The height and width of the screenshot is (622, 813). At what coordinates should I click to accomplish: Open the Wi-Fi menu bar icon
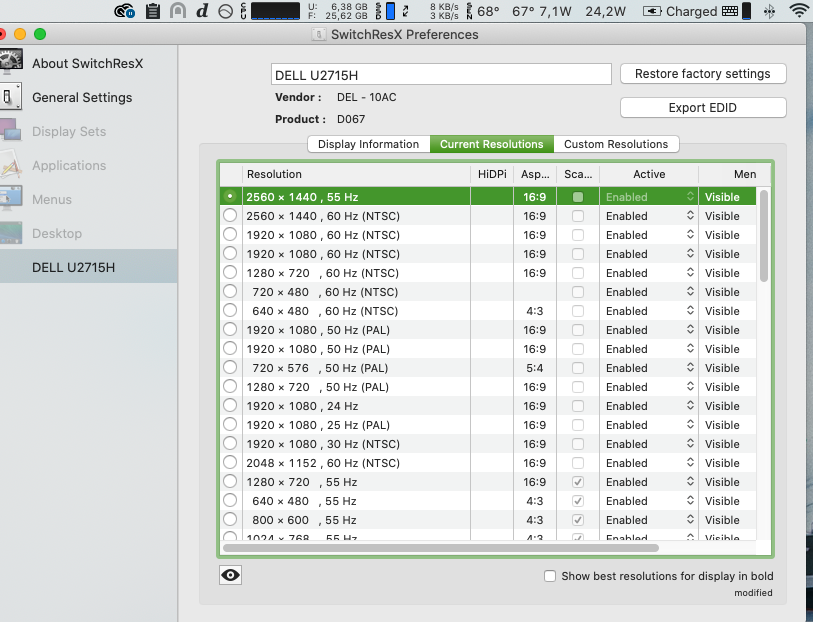coord(799,11)
